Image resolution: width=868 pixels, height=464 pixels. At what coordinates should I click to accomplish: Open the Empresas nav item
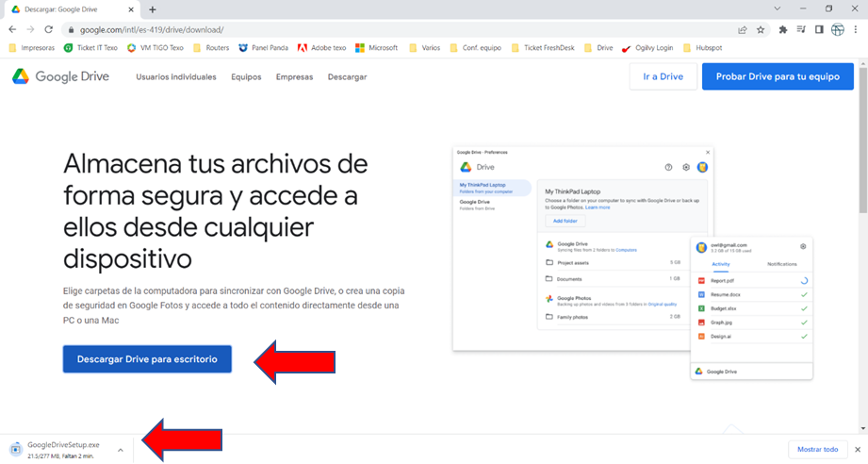294,77
